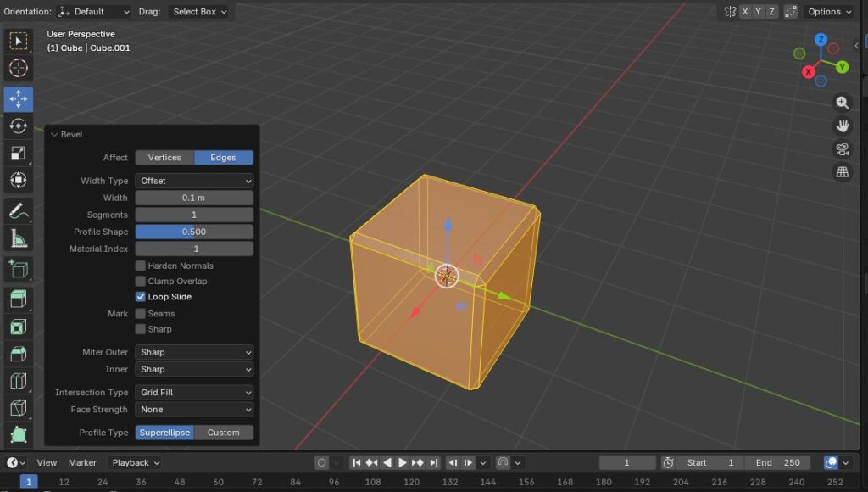
Task: Click the pan view hand icon
Action: coord(842,126)
